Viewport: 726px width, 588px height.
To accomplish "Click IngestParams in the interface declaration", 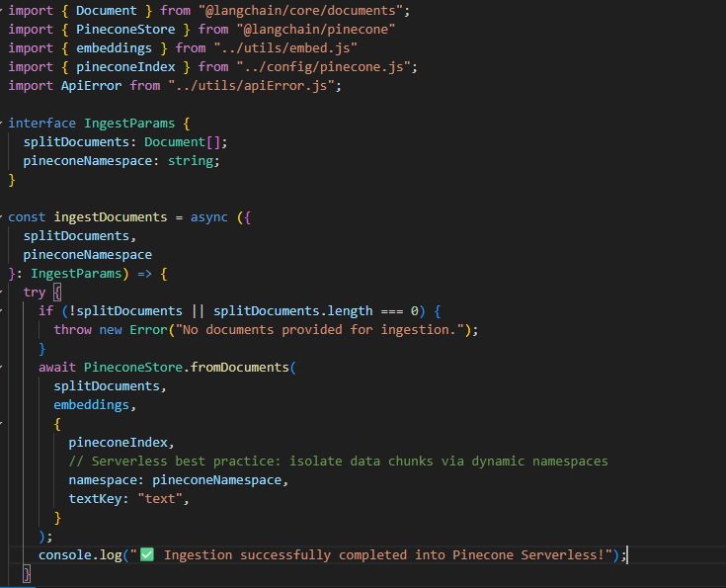I will click(129, 124).
